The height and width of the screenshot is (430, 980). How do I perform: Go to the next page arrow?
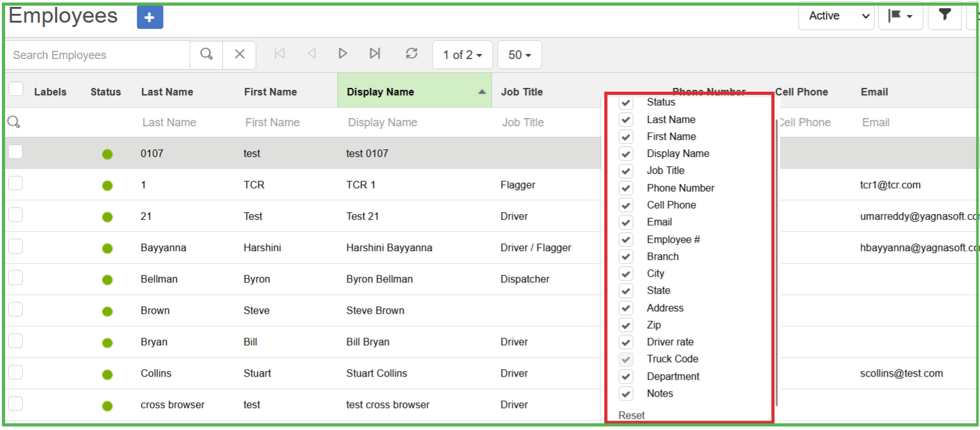point(343,54)
